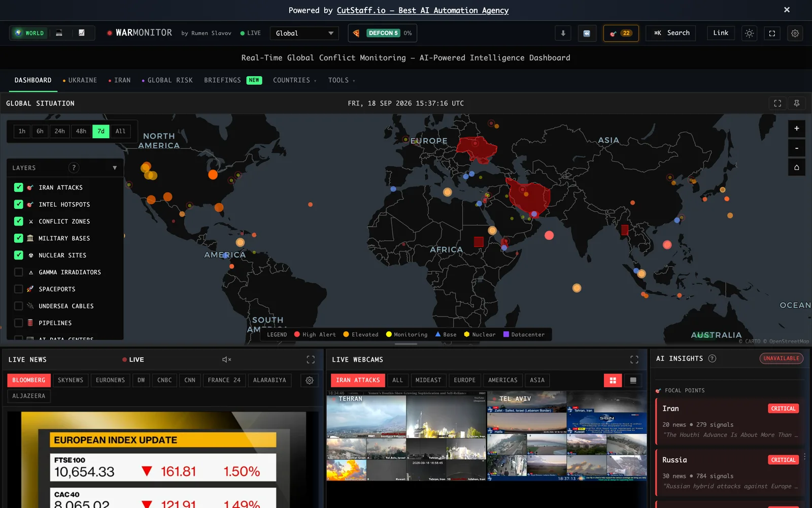Screen dimensions: 812x508
Task: Open the Layers help question mark
Action: click(x=74, y=168)
